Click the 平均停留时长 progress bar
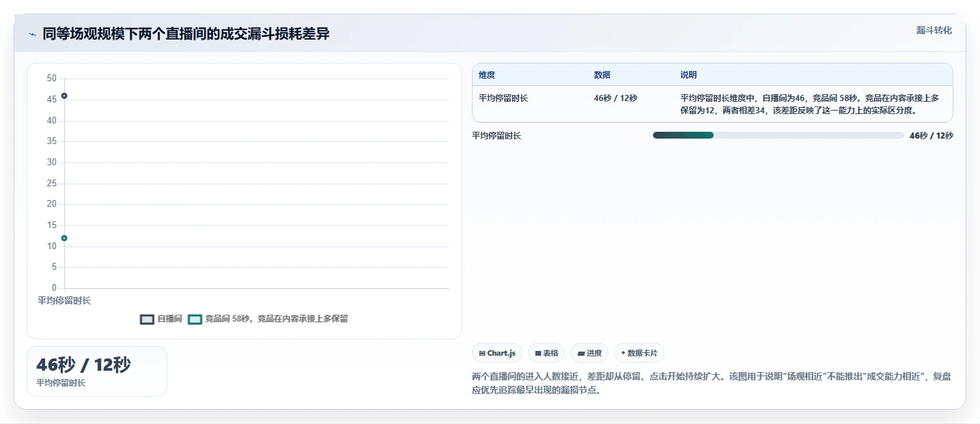 778,135
